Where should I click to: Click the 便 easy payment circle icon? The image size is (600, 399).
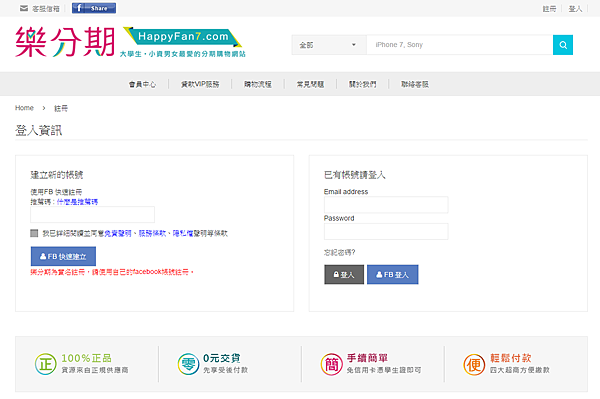[x=474, y=365]
